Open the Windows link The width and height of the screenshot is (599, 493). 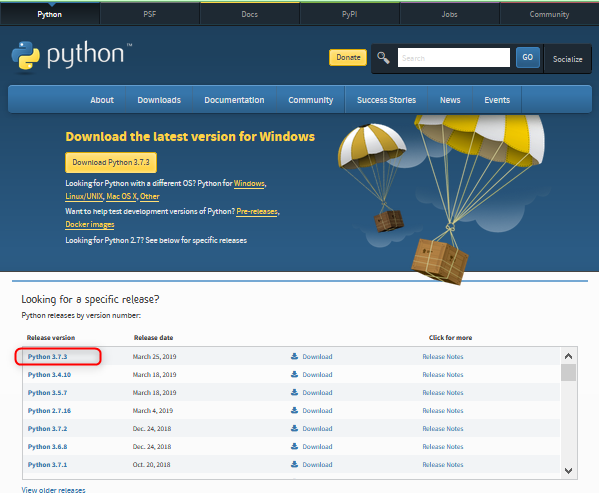(249, 183)
